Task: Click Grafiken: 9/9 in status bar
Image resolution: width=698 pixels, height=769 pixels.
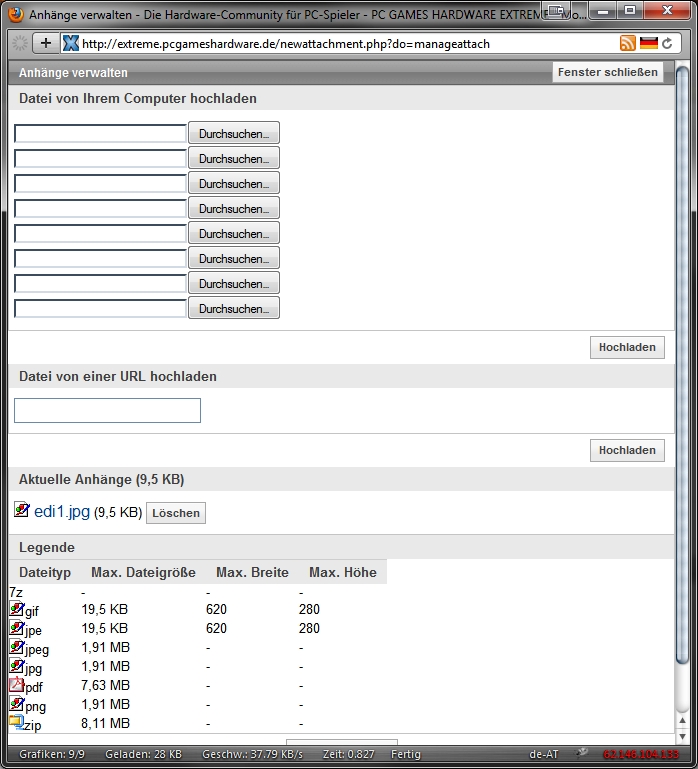Action: click(52, 754)
